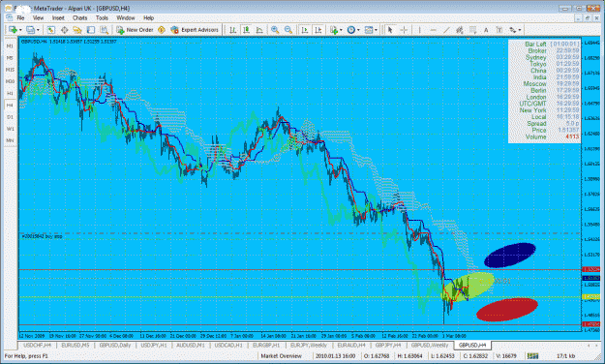605x364 pixels.
Task: Open the Strategy Tester icon
Action: (x=104, y=30)
